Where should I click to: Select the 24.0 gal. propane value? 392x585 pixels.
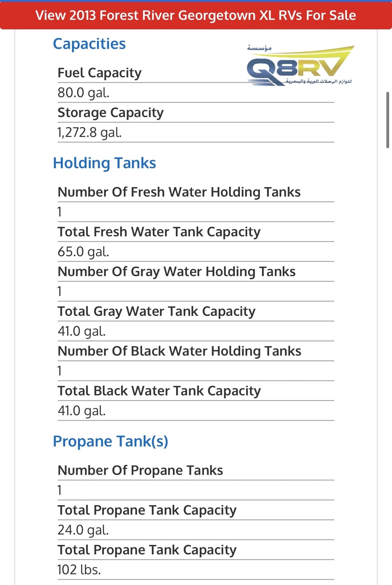click(83, 530)
